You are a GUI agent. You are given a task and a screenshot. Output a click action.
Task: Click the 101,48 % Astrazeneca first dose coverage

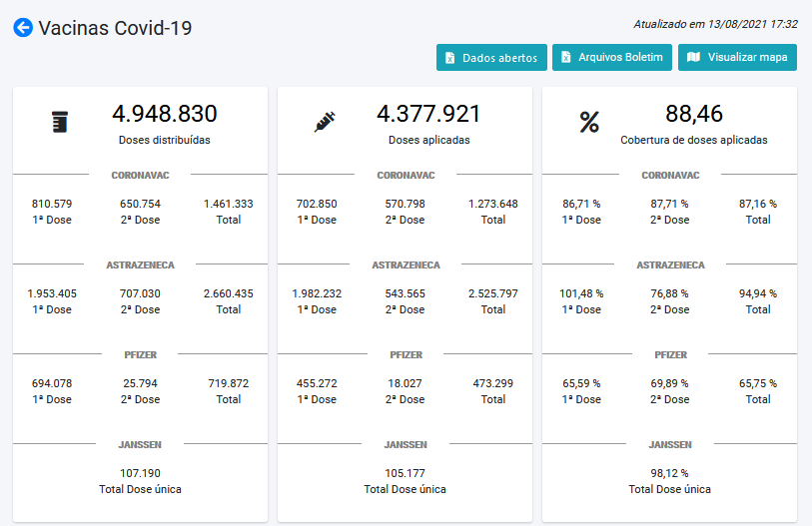[583, 293]
